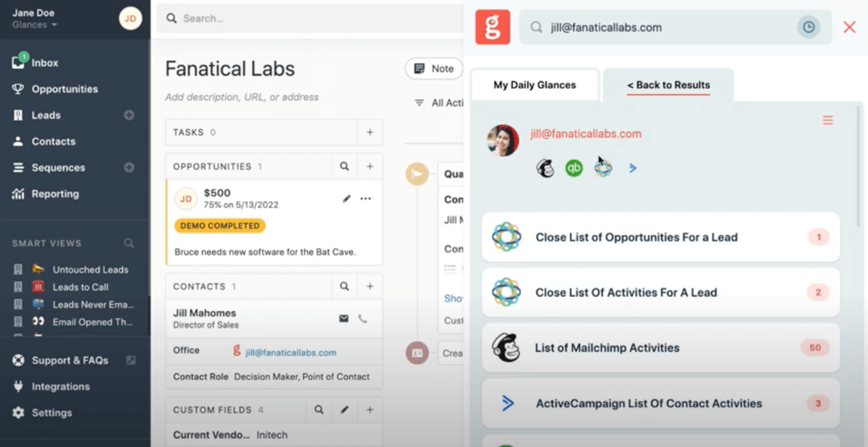Search opportunities with the magnifier icon

(x=344, y=166)
